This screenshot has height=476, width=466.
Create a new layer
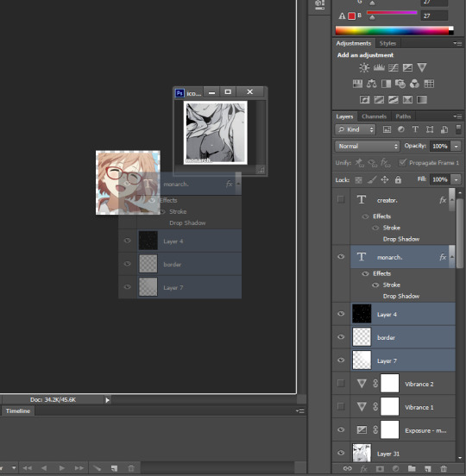point(427,468)
